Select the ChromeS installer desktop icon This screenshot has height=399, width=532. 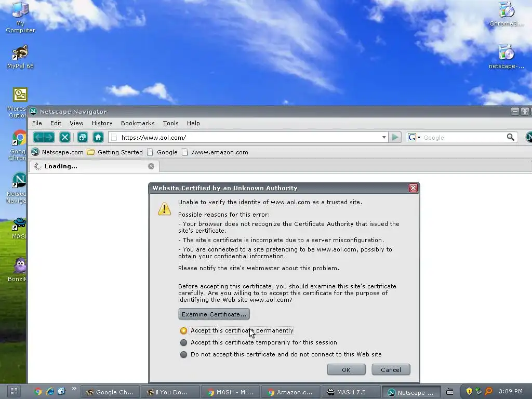point(506,14)
